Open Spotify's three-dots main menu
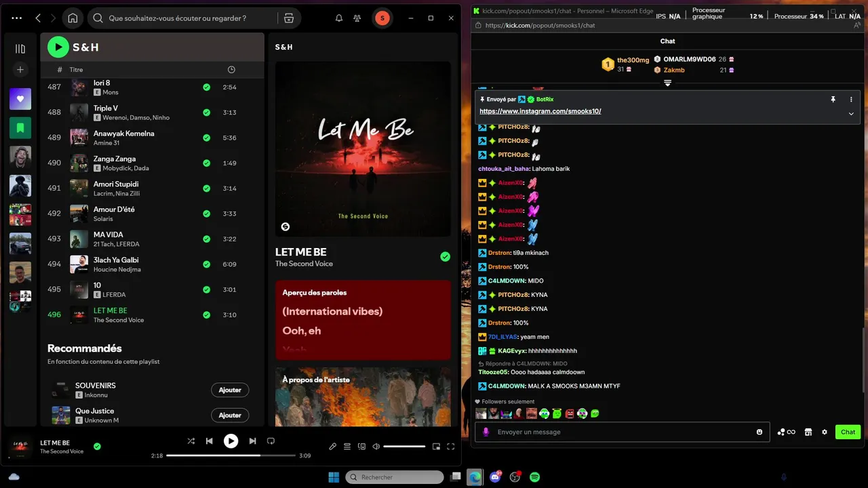Screen dimensions: 868x488 pyautogui.click(x=17, y=18)
